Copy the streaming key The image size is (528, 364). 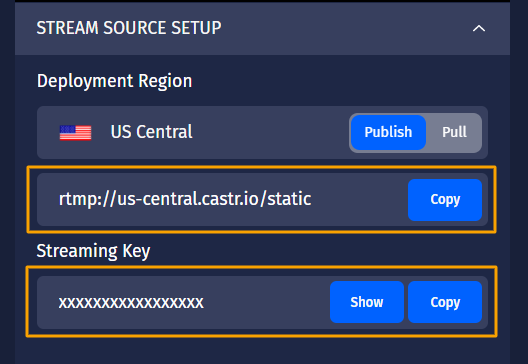(445, 302)
